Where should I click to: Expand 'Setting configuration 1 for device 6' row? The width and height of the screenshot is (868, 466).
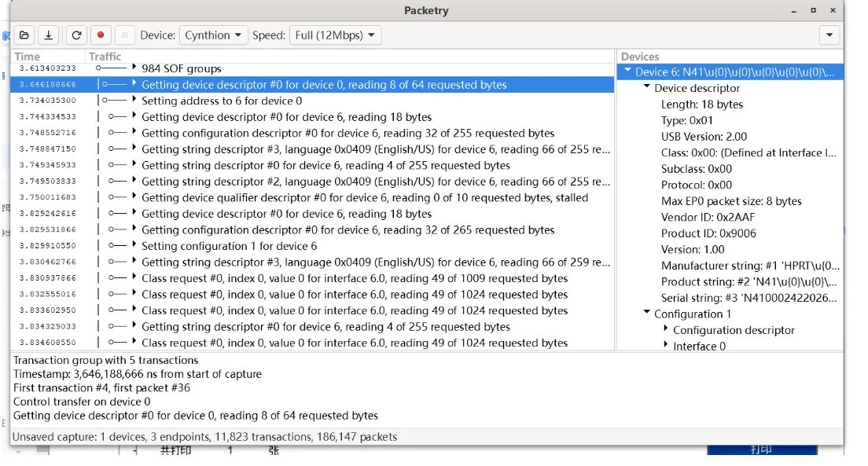coord(134,245)
